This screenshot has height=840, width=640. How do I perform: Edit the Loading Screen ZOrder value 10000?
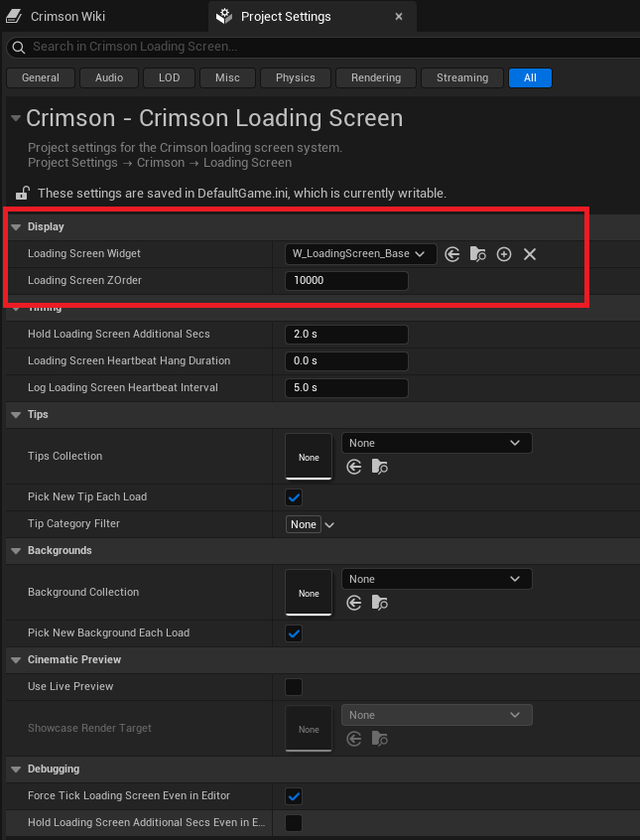coord(346,281)
